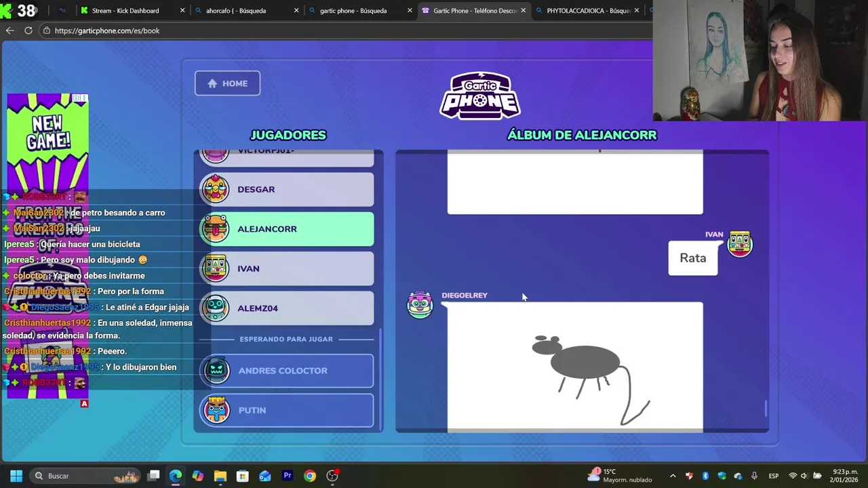Open Copilot from taskbar
This screenshot has height=488, width=868.
pos(197,476)
